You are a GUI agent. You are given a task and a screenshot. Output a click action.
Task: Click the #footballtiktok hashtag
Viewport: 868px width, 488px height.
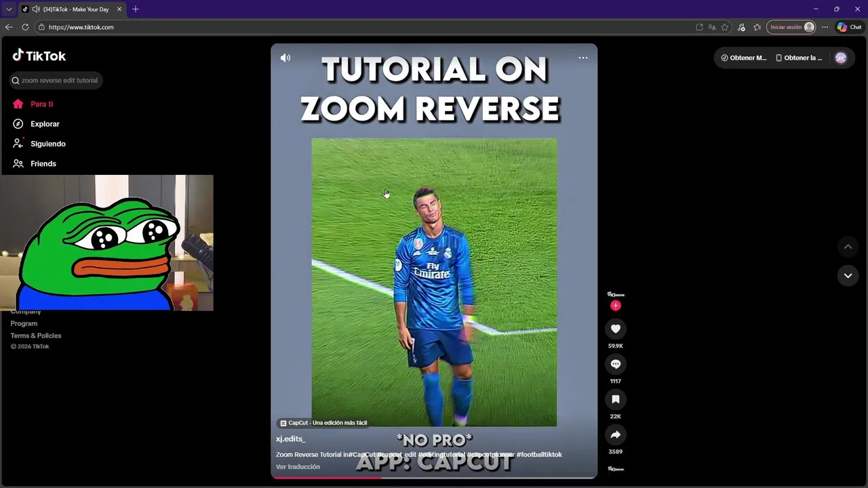539,454
